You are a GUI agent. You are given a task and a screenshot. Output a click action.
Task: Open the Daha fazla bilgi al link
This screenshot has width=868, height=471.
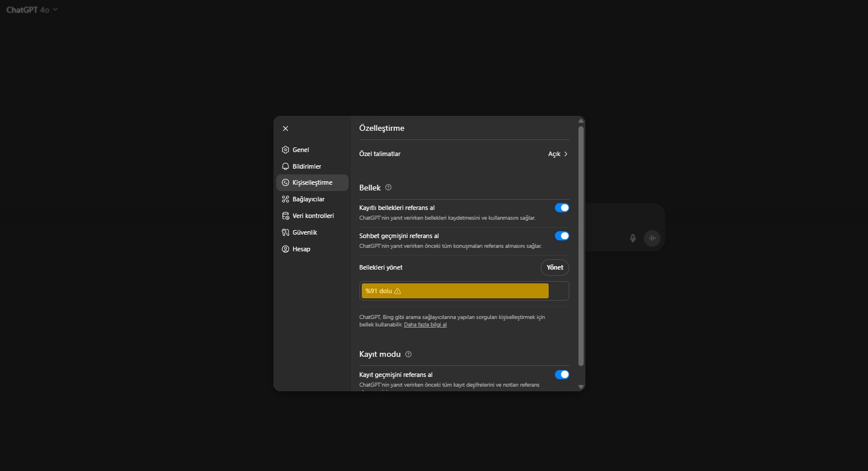click(x=425, y=325)
